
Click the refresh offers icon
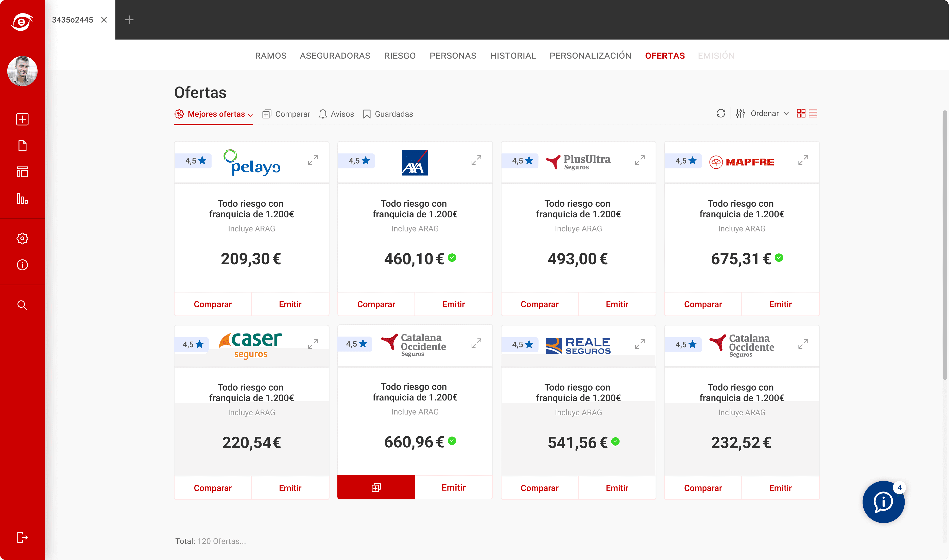(x=721, y=113)
